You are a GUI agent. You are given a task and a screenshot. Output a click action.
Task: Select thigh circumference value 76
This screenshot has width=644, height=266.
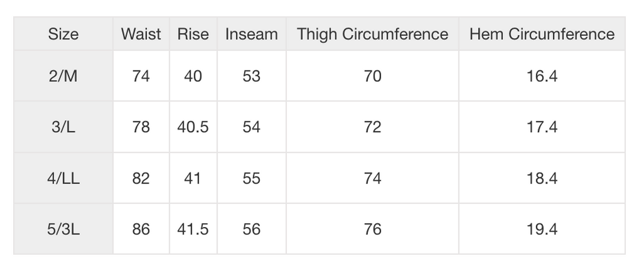372,230
